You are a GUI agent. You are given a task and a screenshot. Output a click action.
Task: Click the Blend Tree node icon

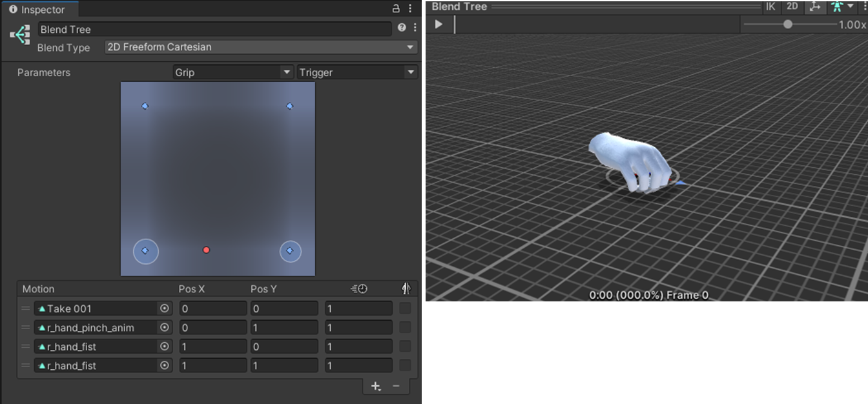[20, 35]
